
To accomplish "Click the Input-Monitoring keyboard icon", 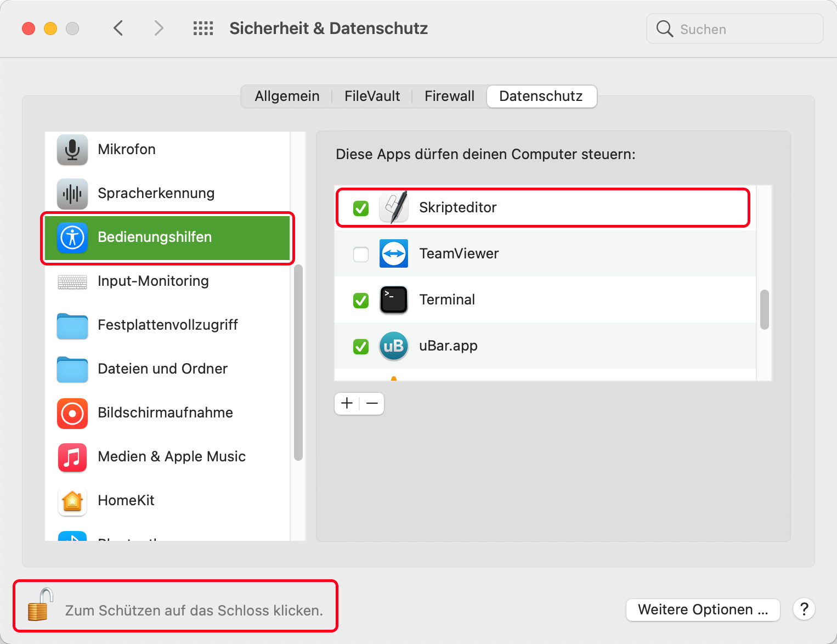I will tap(72, 281).
